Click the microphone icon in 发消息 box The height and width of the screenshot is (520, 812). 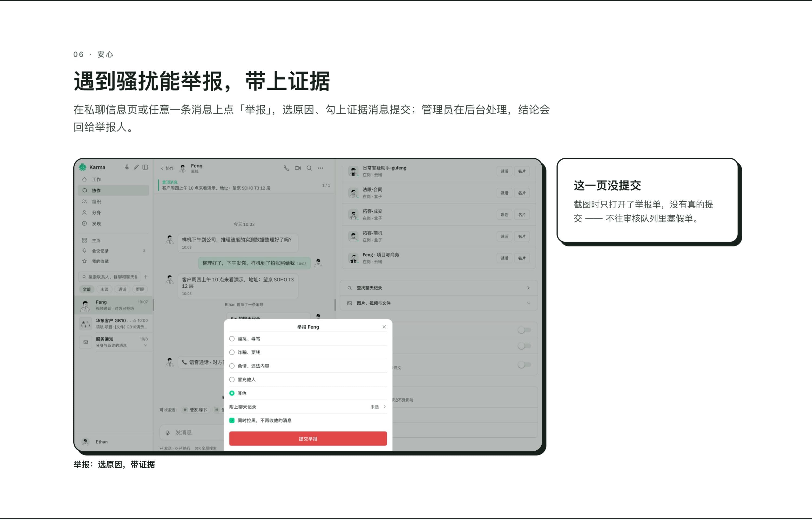point(168,433)
